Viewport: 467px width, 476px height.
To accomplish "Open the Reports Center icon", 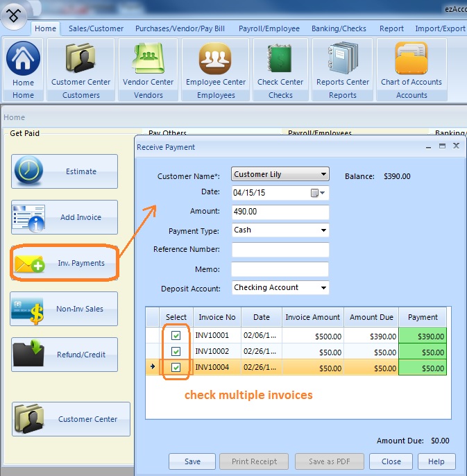I will point(342,60).
